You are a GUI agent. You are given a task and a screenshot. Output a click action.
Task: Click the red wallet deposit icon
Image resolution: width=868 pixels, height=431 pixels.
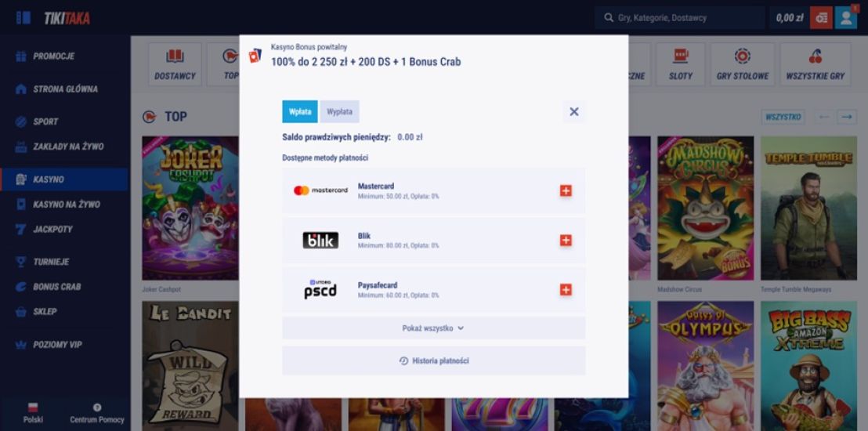821,18
